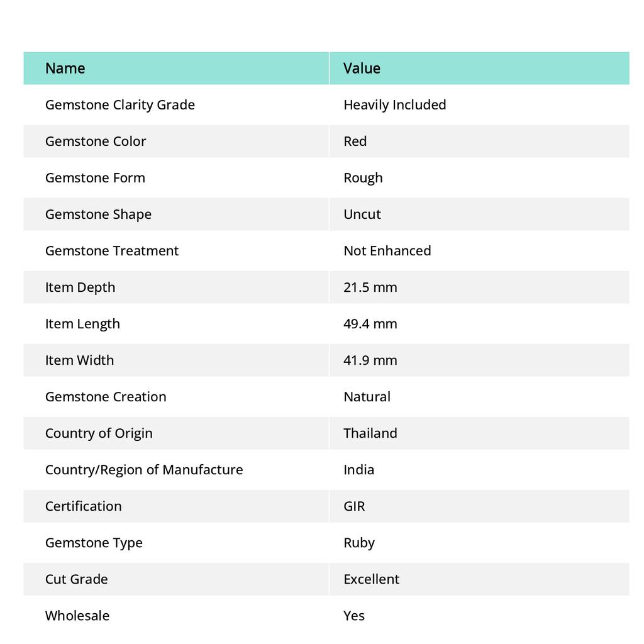This screenshot has width=644, height=644.
Task: Select the Gemstone Treatment label
Action: pyautogui.click(x=112, y=250)
